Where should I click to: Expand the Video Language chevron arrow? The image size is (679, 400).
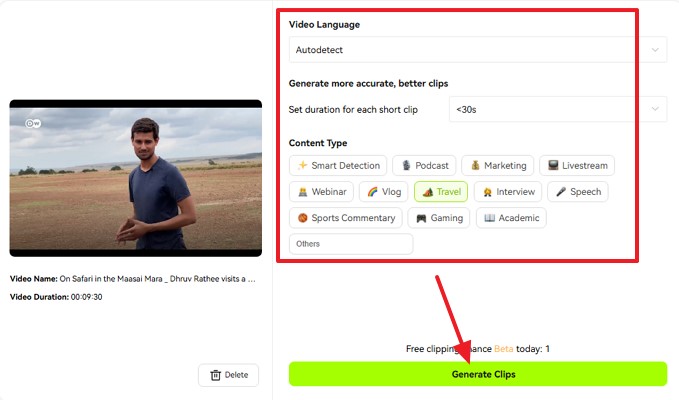click(x=655, y=50)
